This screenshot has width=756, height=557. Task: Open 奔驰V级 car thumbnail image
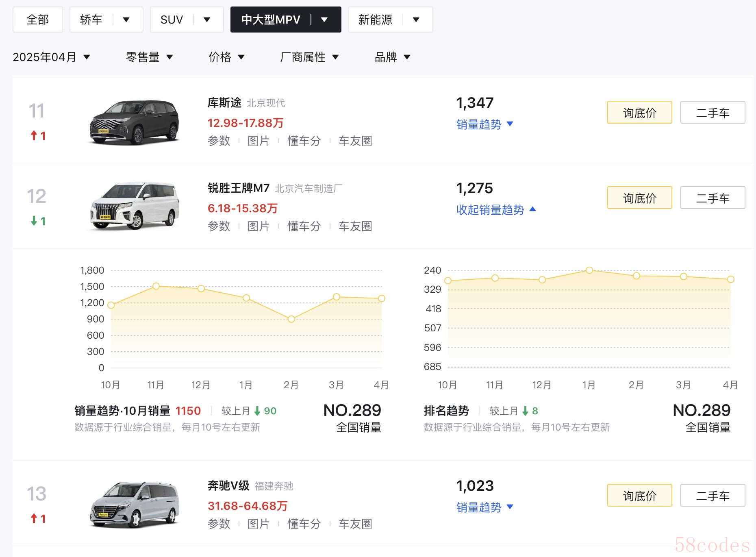click(x=134, y=504)
